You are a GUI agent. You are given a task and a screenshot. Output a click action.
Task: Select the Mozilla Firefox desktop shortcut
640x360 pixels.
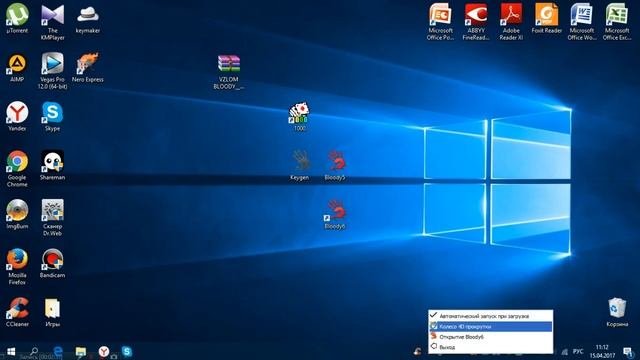pyautogui.click(x=17, y=266)
